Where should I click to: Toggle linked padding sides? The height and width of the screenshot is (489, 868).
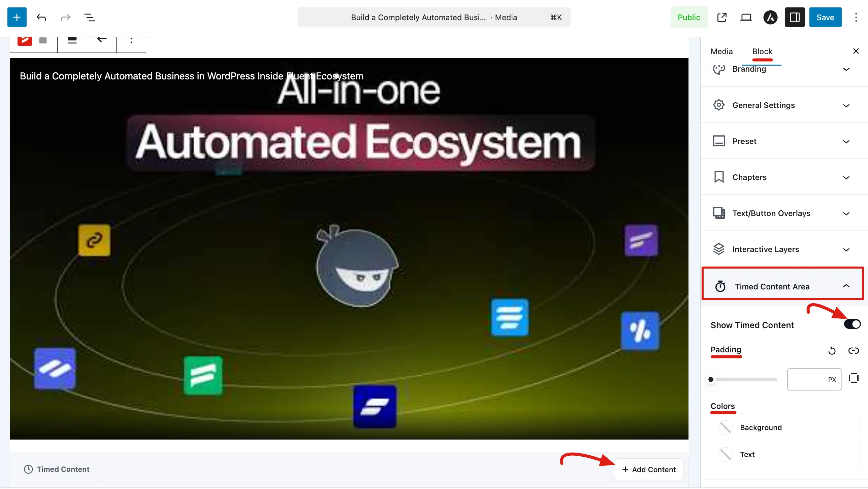853,351
